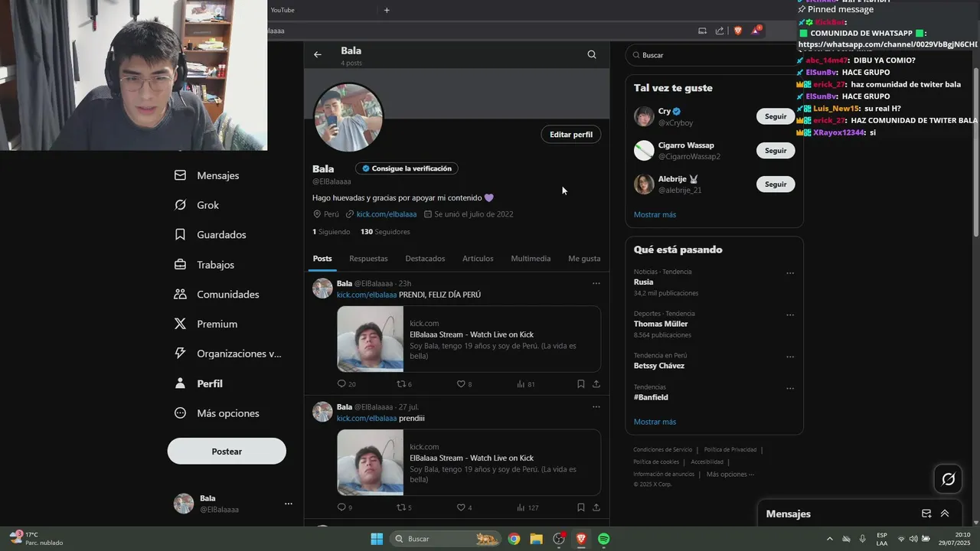Click the Editar perfil button

[571, 135]
